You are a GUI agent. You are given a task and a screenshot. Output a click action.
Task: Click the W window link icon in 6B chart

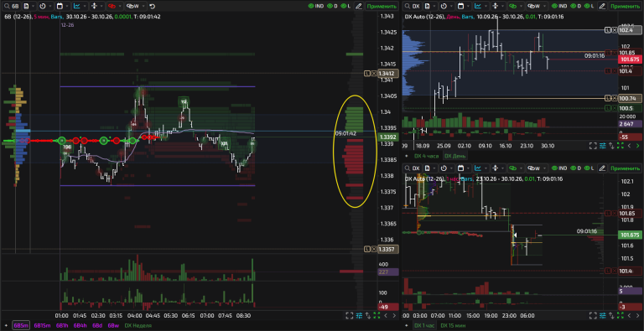tap(132, 6)
